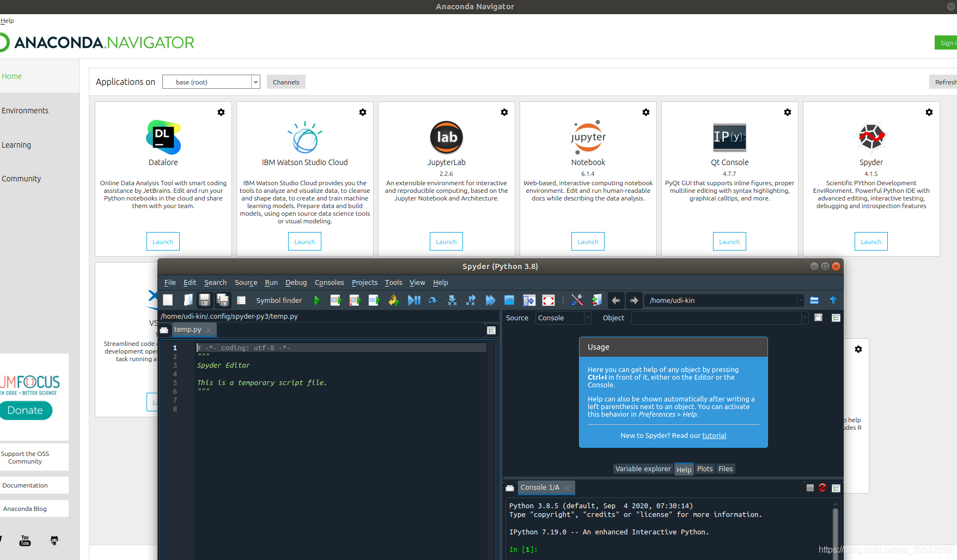This screenshot has height=560, width=957.
Task: Open Datalore card options gear
Action: (x=221, y=112)
